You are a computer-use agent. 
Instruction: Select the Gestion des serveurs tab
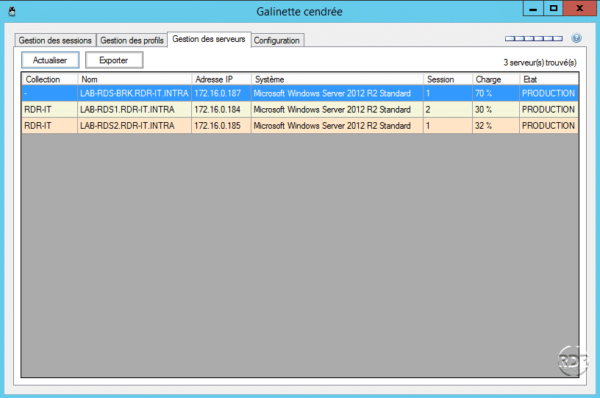pyautogui.click(x=209, y=39)
